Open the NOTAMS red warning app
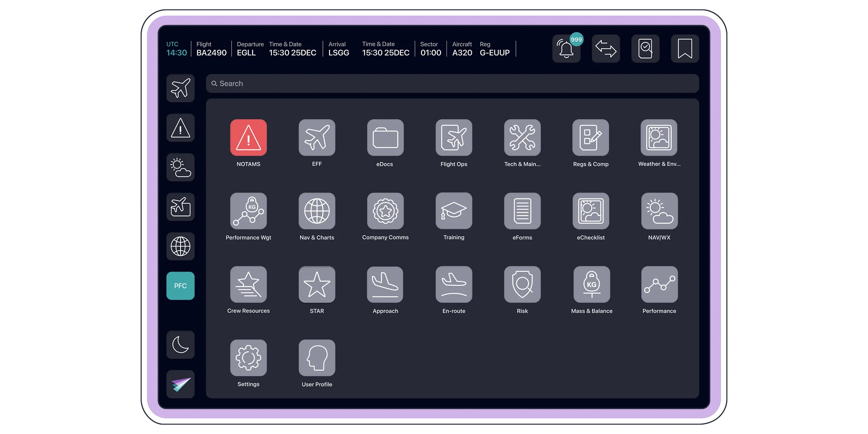 pos(248,137)
